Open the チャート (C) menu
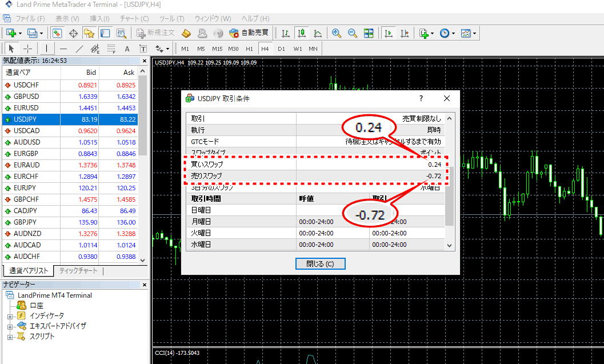This screenshot has height=364, width=604. click(x=134, y=18)
